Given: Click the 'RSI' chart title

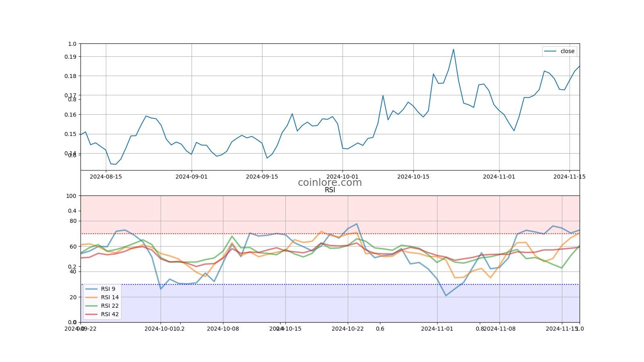Looking at the screenshot, I should pos(330,190).
